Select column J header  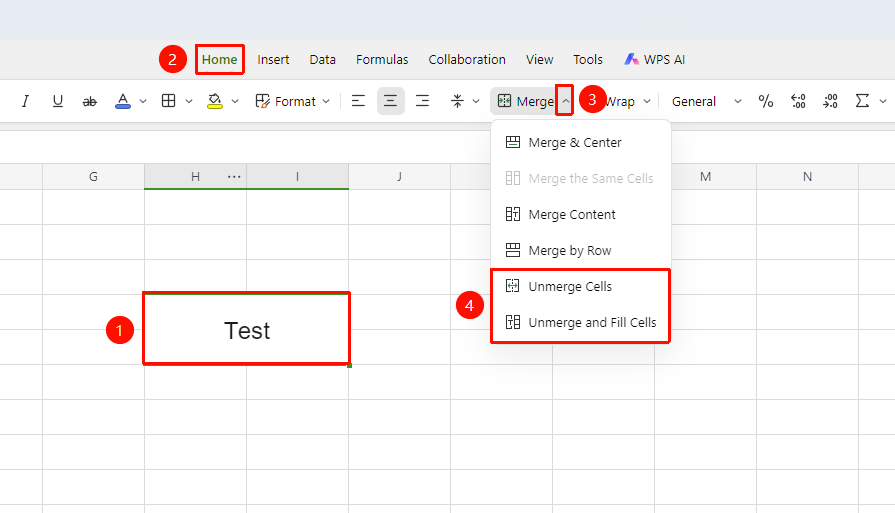400,177
